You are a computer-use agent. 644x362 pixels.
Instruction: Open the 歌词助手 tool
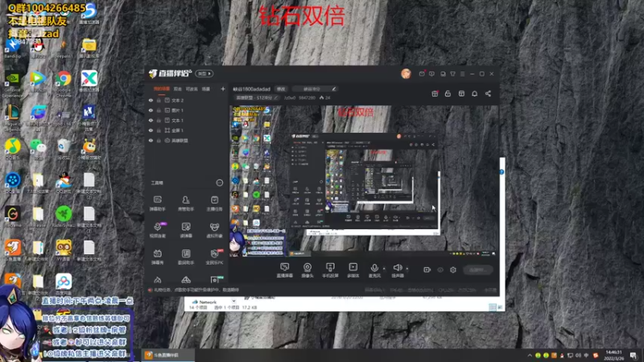(x=186, y=257)
